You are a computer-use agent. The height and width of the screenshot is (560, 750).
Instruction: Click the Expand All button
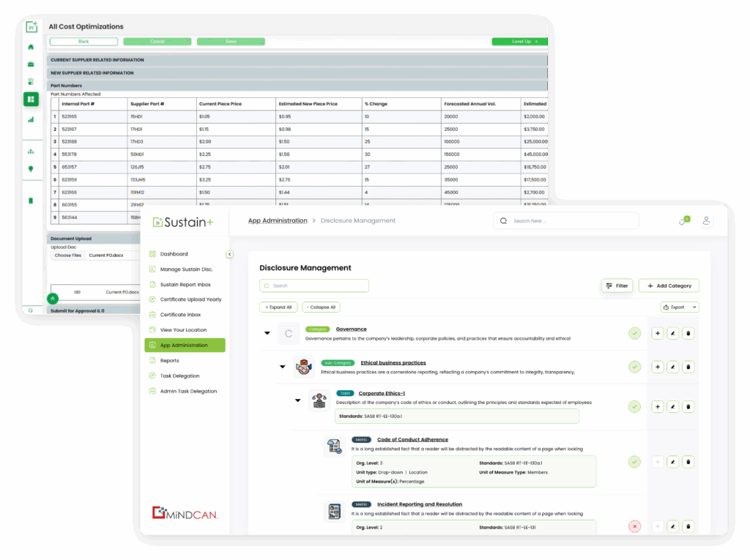(x=278, y=307)
